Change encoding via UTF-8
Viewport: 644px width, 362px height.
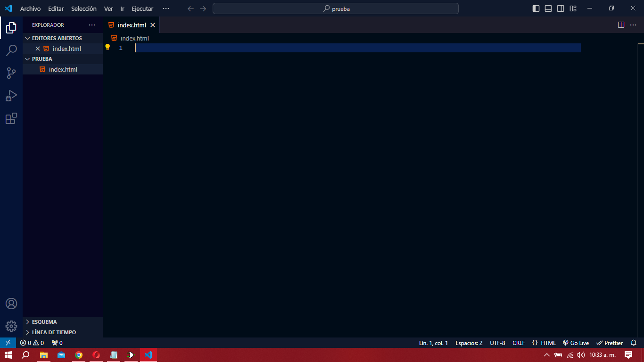(x=497, y=343)
